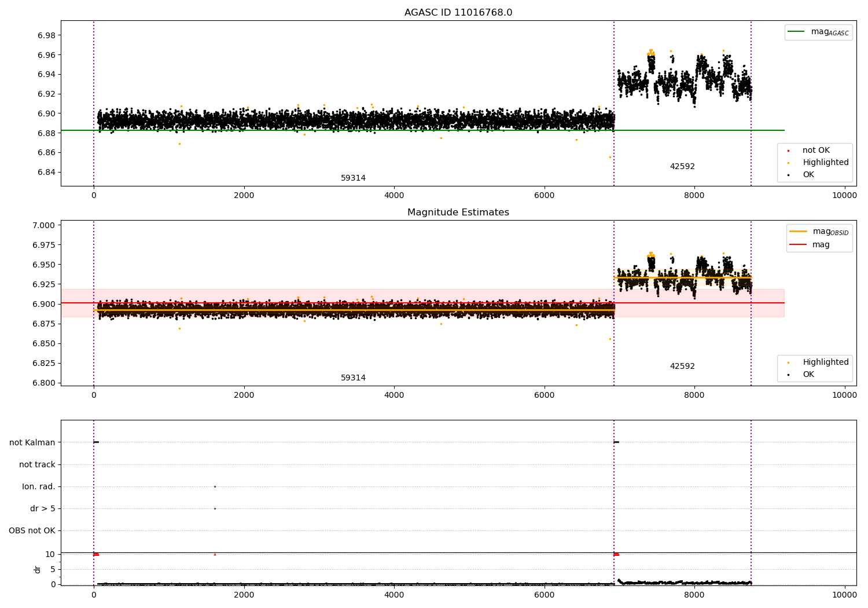Click the '42592' label in the top plot

(x=682, y=167)
